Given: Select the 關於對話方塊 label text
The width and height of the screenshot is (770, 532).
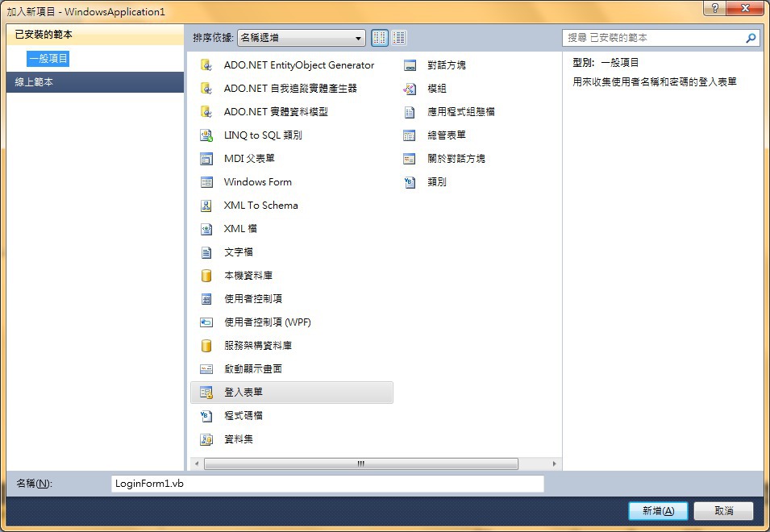Looking at the screenshot, I should pyautogui.click(x=456, y=159).
